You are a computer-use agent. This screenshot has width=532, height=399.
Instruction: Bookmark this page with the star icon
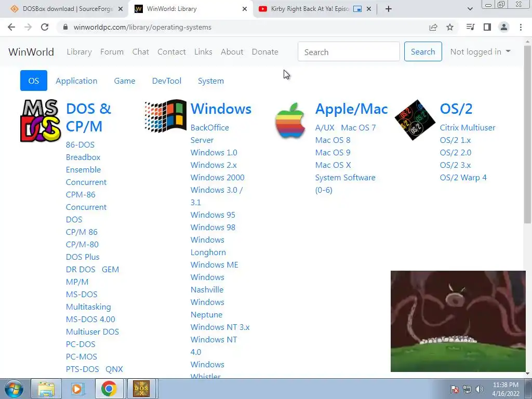[450, 27]
